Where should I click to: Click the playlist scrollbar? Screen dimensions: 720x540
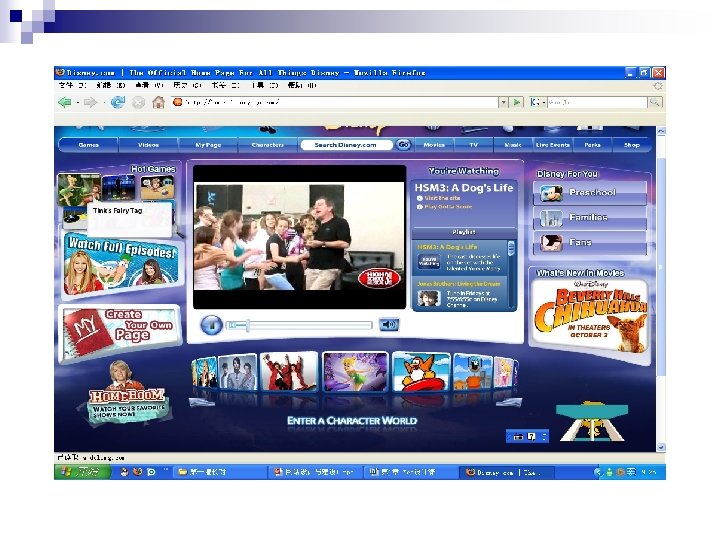[x=511, y=275]
